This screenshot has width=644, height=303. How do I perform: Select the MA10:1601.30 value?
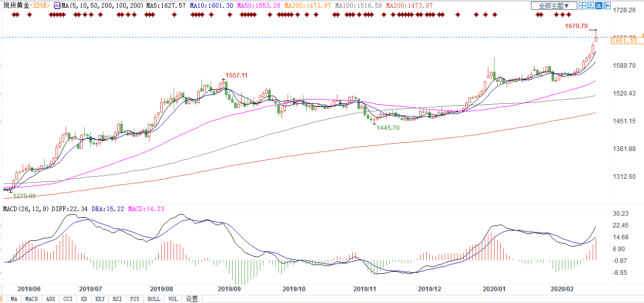(x=212, y=5)
